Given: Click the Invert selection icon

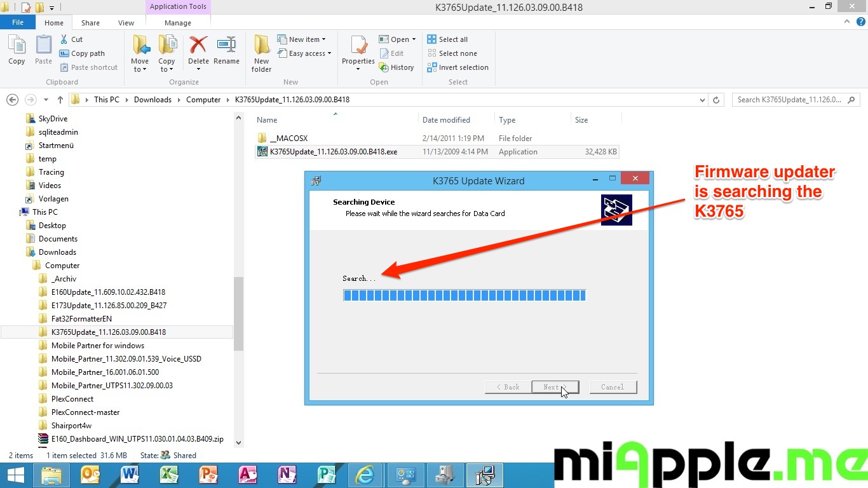Looking at the screenshot, I should [432, 67].
